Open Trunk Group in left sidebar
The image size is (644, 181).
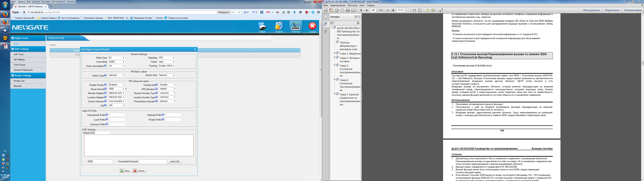[x=19, y=65]
